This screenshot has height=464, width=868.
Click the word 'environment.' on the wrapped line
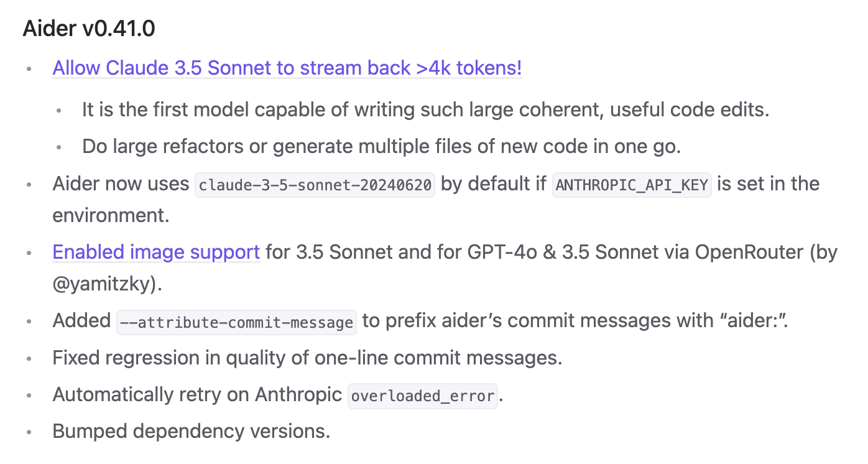(x=111, y=215)
